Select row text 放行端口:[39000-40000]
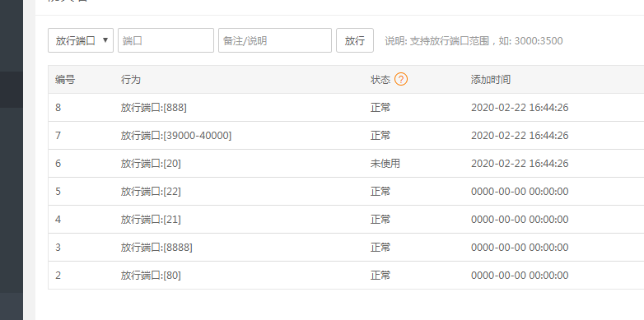Viewport: 644px width, 320px height. [176, 136]
